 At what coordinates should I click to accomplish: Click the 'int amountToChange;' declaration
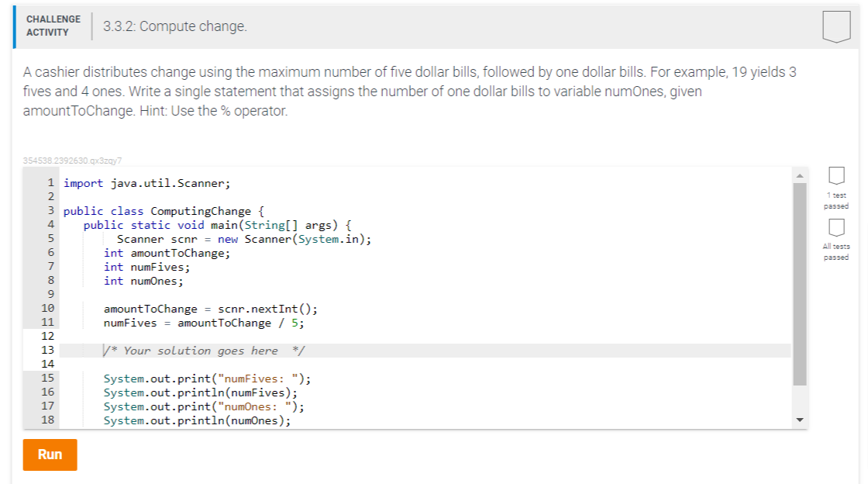[167, 253]
